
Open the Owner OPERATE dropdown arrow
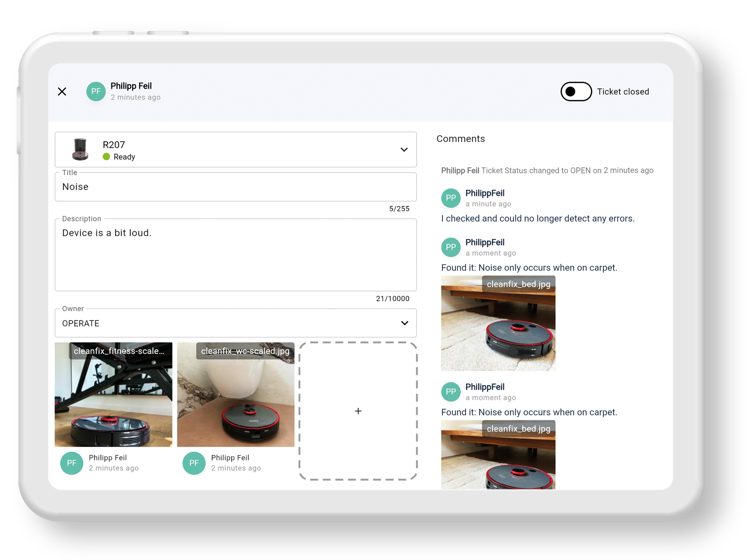[404, 323]
